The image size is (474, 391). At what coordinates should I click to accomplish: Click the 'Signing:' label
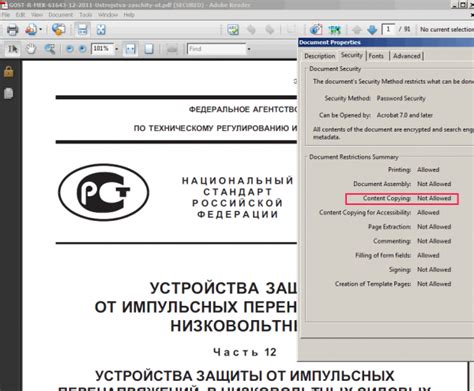click(x=400, y=270)
